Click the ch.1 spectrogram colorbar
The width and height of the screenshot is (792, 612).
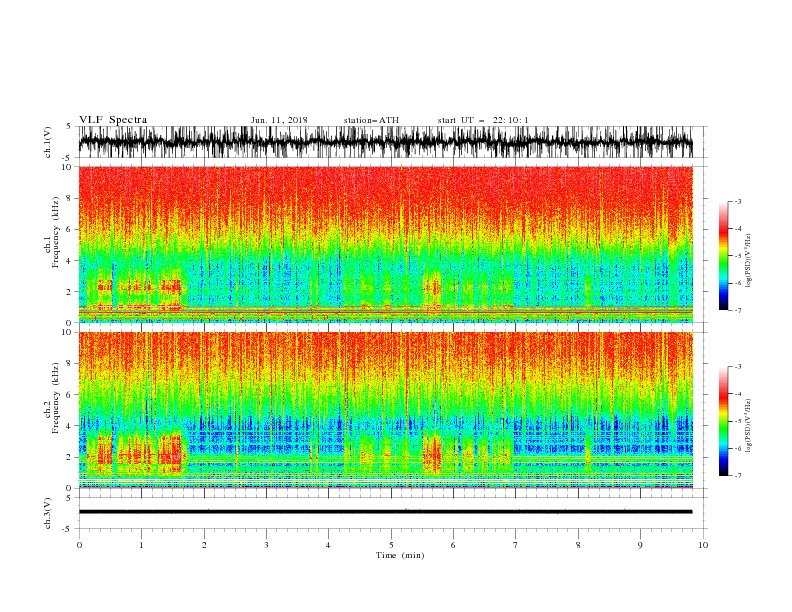point(724,256)
